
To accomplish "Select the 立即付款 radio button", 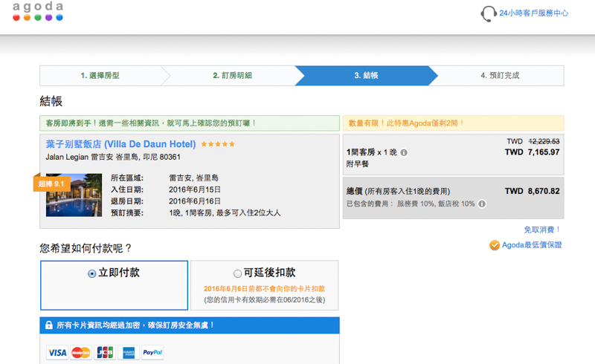I will point(91,274).
